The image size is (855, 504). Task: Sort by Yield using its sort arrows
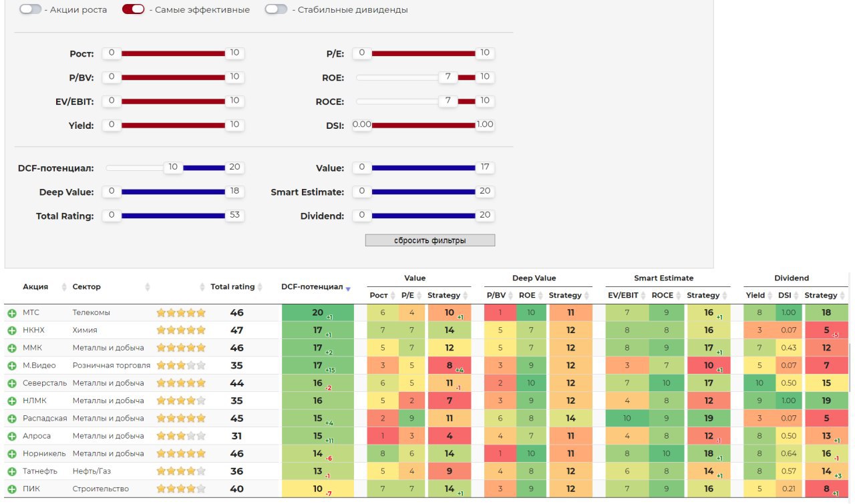click(770, 296)
